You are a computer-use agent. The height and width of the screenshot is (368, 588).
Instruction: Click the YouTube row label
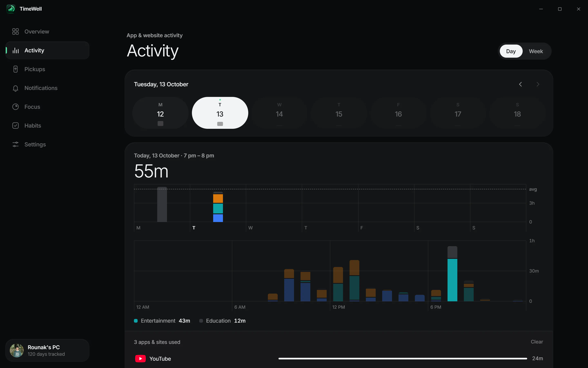pyautogui.click(x=160, y=359)
